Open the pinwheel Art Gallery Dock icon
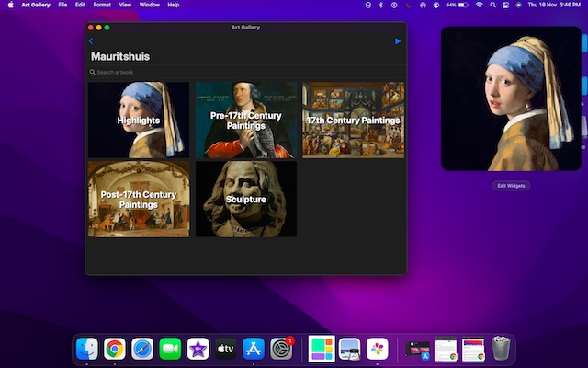 coord(378,349)
